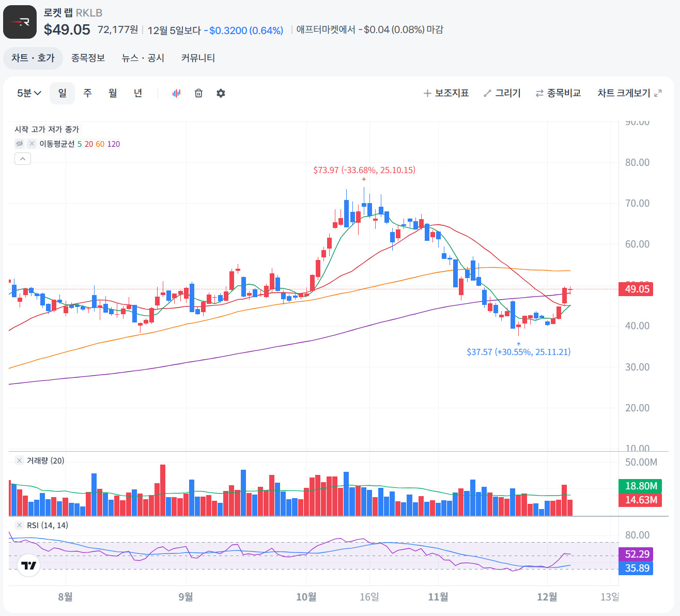Click the 12월 date axis label
The width and height of the screenshot is (680, 616).
coord(547,597)
